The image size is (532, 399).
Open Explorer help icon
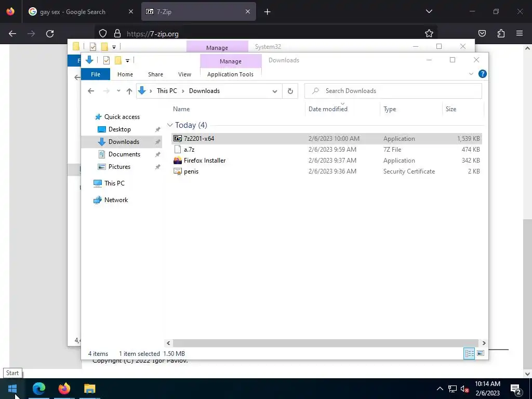click(x=482, y=74)
